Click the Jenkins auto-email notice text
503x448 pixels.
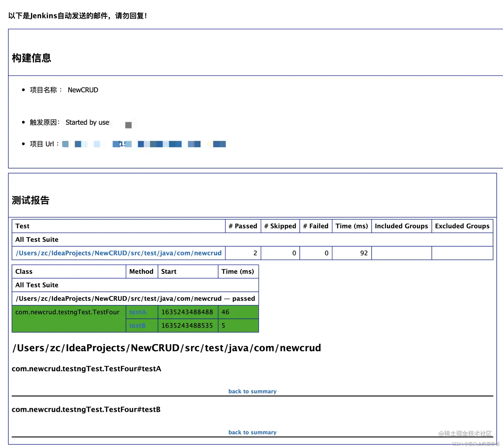tap(78, 16)
